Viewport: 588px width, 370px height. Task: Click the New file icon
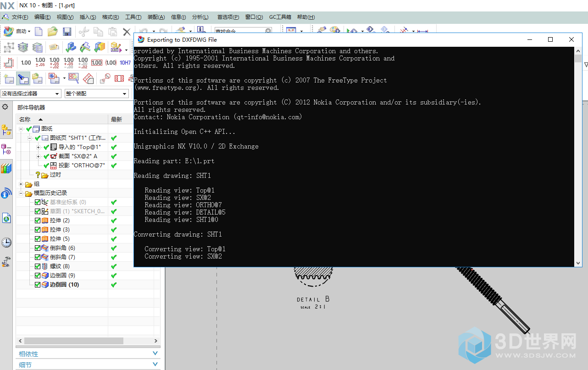click(39, 32)
